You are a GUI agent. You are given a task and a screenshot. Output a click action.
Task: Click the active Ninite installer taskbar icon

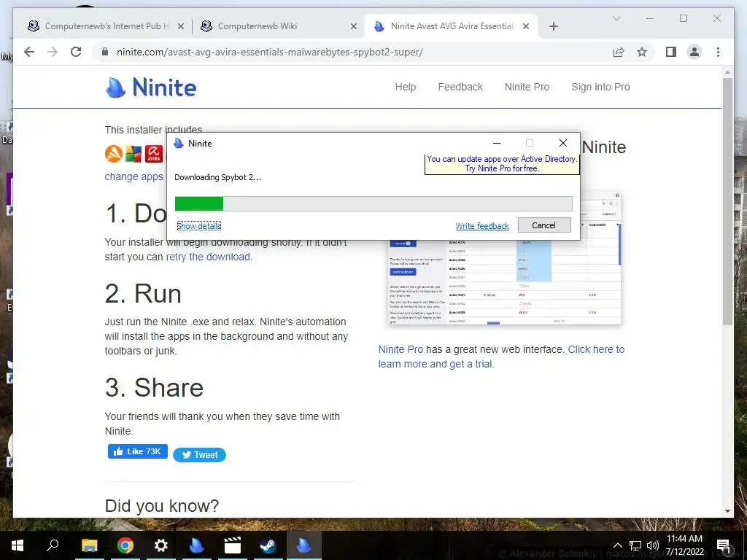point(304,545)
